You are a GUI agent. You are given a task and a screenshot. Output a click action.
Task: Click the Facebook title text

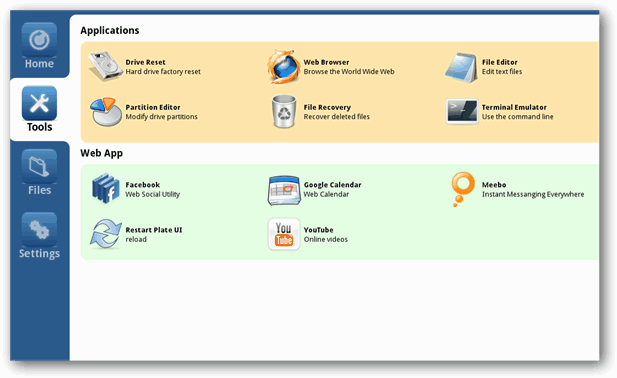click(142, 185)
